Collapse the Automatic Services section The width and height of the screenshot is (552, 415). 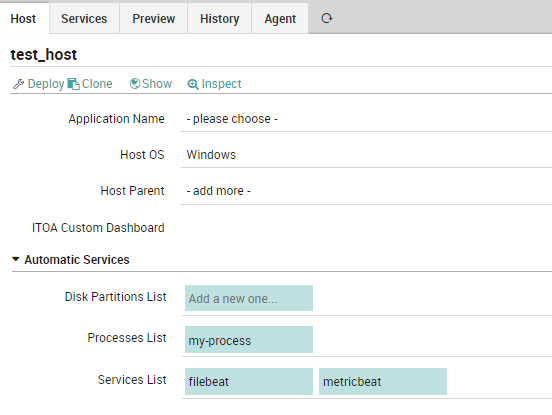[x=15, y=259]
